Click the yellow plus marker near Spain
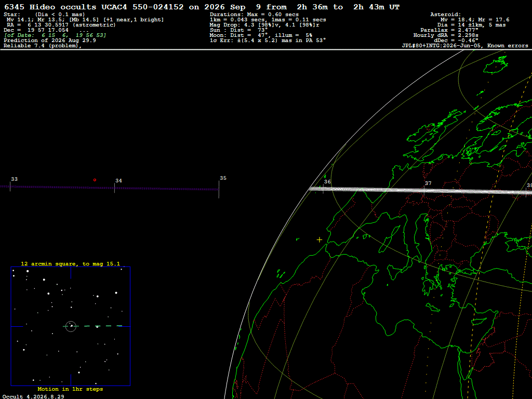Screen dimensions: 532x399 [x=320, y=240]
